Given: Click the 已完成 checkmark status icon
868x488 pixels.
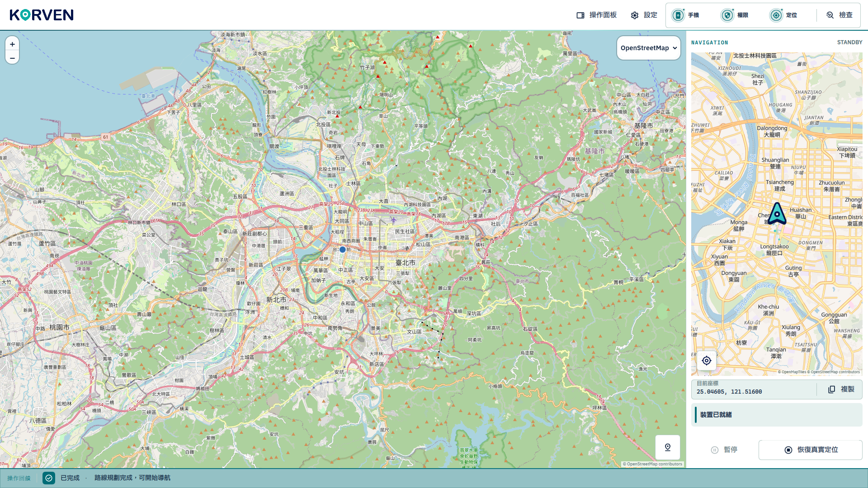Looking at the screenshot, I should [x=49, y=478].
